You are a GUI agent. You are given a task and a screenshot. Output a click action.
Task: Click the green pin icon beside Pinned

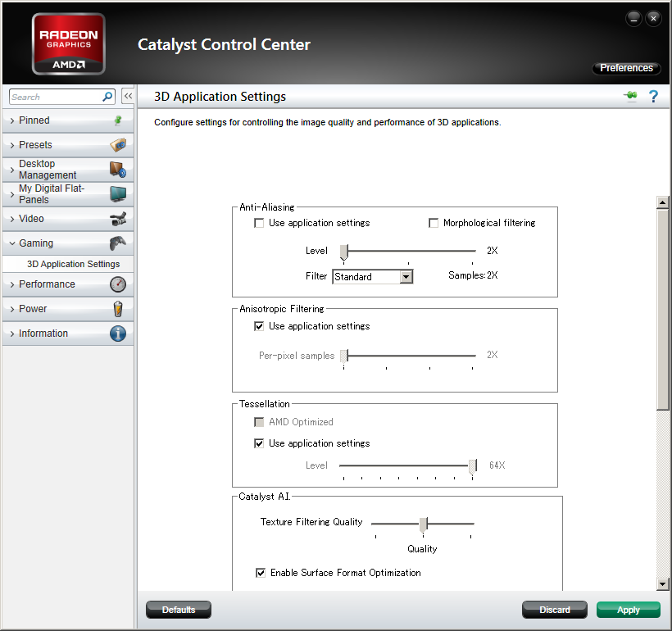118,120
